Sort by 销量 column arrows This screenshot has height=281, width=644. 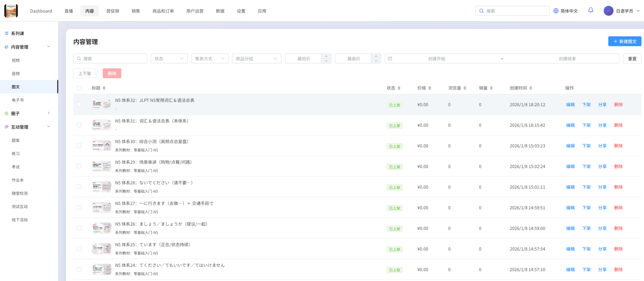pos(491,88)
